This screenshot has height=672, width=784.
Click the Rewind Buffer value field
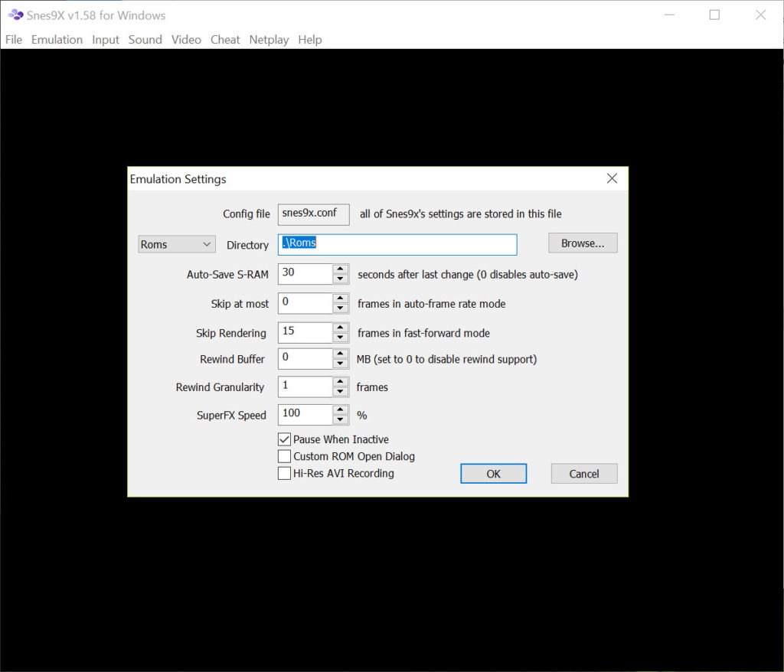tap(305, 358)
